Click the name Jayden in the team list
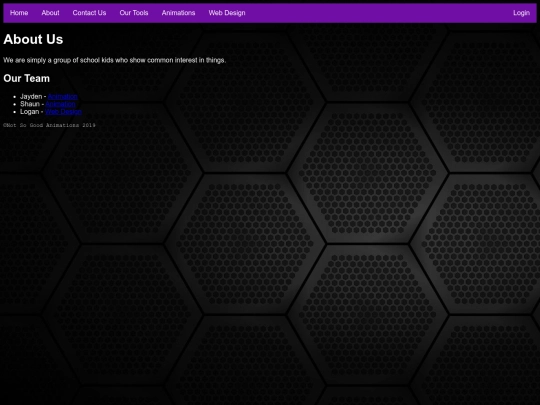The height and width of the screenshot is (405, 540). pos(31,96)
